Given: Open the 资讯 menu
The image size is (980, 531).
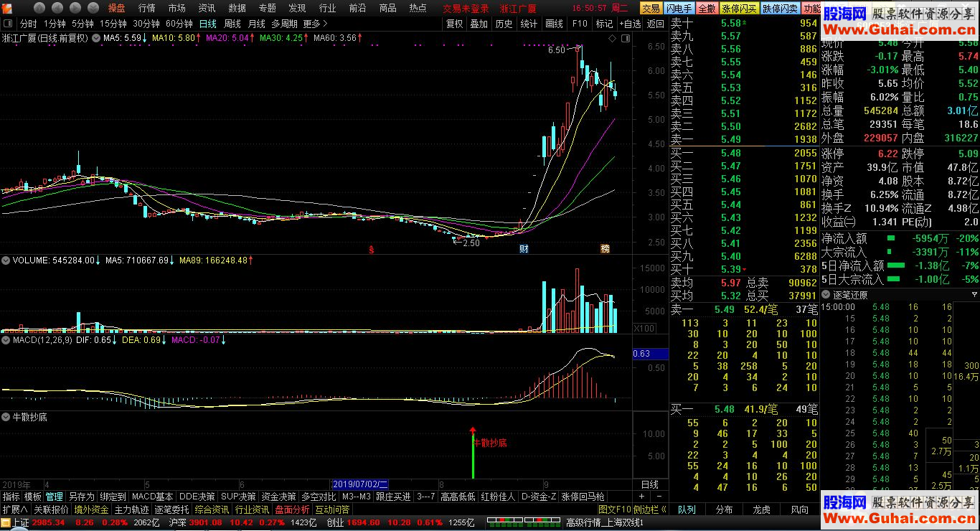Looking at the screenshot, I should (207, 9).
